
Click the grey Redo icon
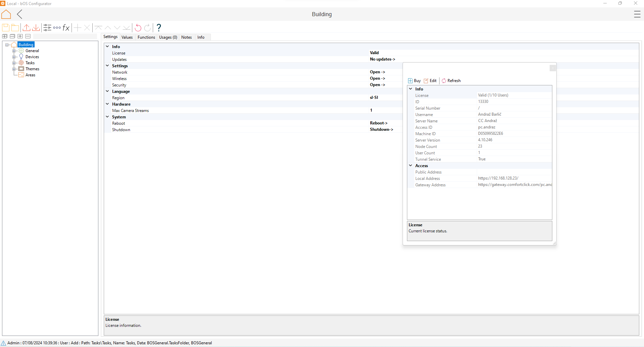[147, 28]
